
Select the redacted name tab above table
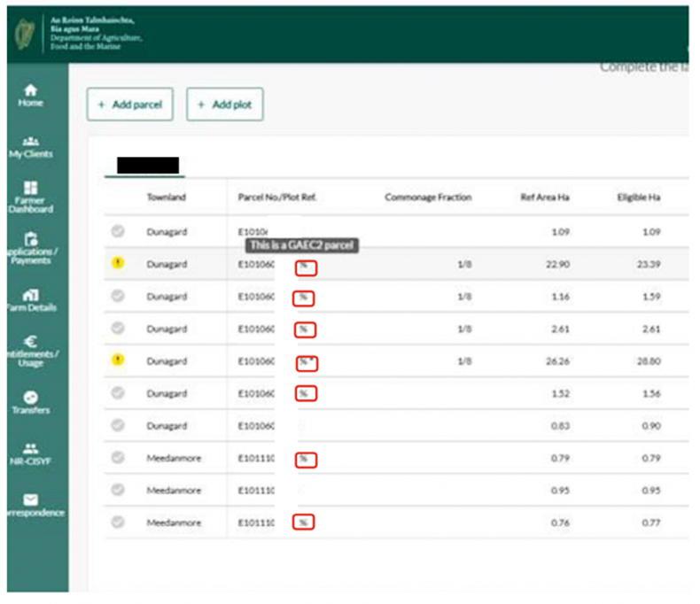point(148,165)
